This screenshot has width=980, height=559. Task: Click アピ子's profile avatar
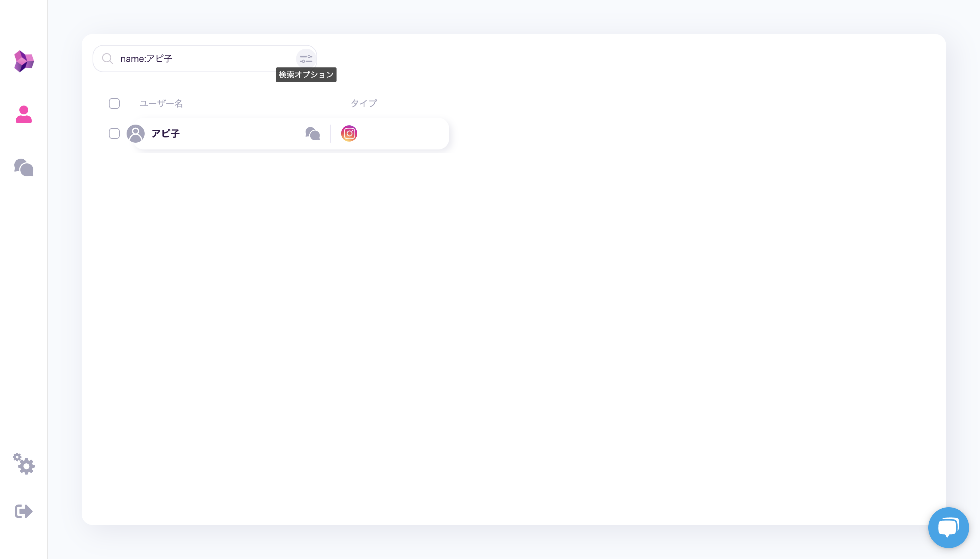pyautogui.click(x=135, y=133)
